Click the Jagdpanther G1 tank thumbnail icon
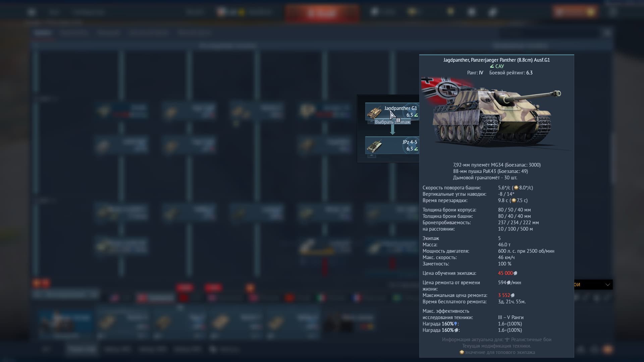The height and width of the screenshot is (362, 644). (374, 112)
